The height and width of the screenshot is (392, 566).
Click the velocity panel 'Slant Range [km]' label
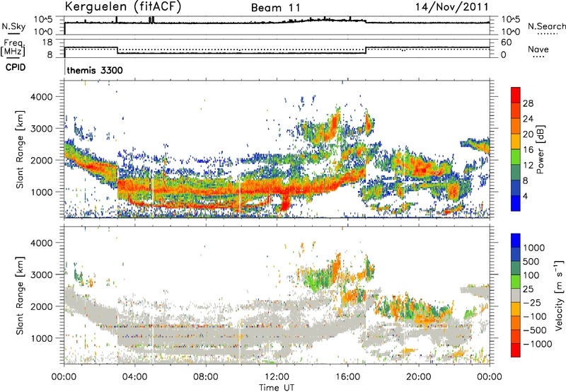[x=20, y=296]
